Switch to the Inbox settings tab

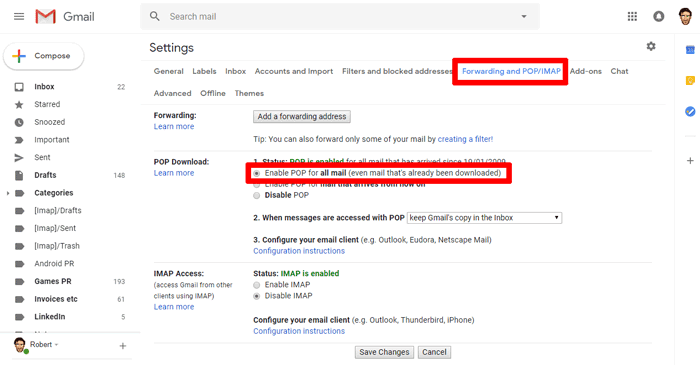(235, 71)
